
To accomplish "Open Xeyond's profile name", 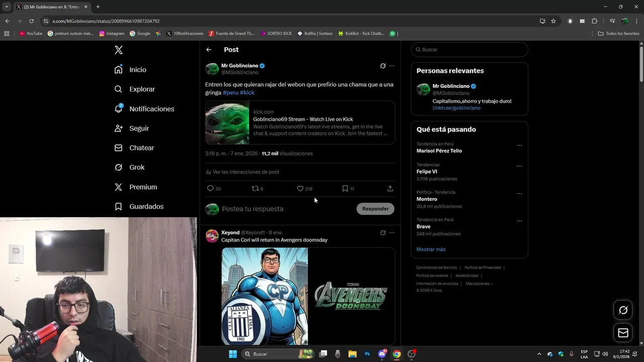I will 230,233.
